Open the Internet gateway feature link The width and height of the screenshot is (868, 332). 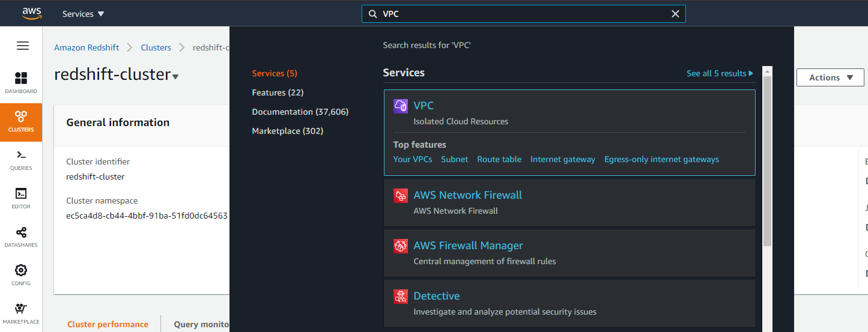tap(562, 159)
